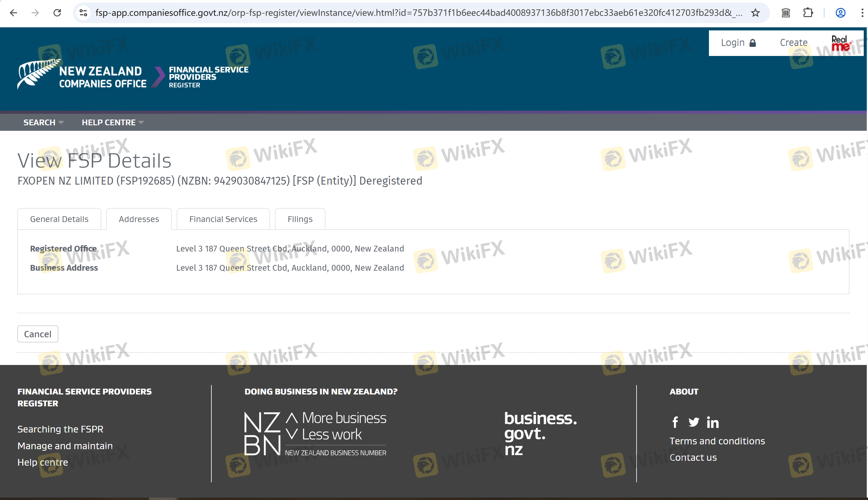Bookmark this page with star icon
Screen dimensions: 868x500
click(x=755, y=13)
